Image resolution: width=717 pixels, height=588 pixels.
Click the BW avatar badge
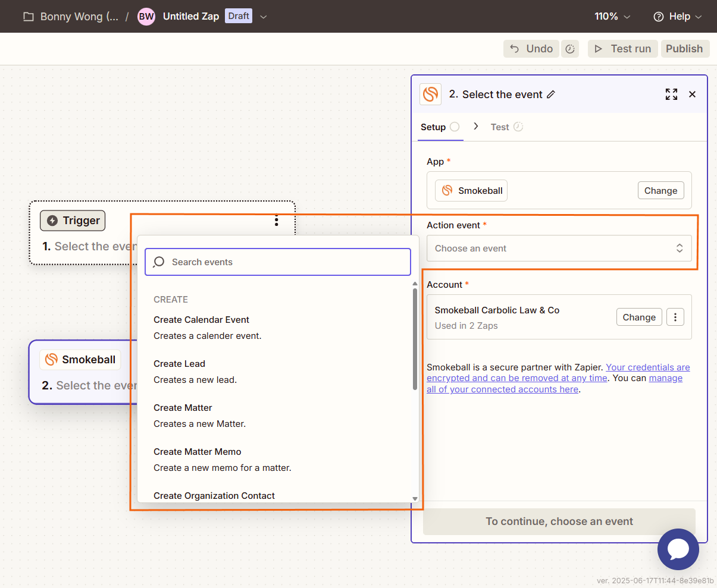coord(146,17)
